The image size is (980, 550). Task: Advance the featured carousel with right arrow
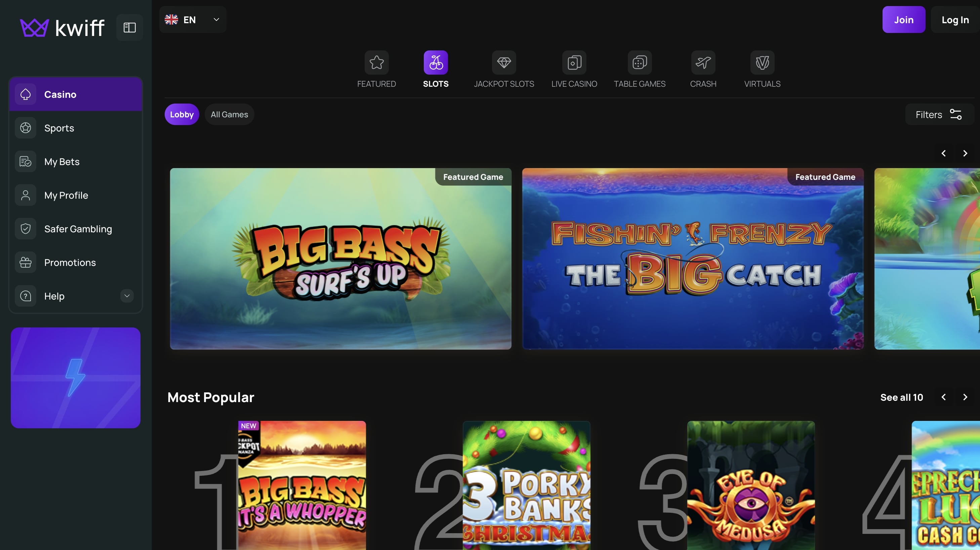[x=965, y=153]
